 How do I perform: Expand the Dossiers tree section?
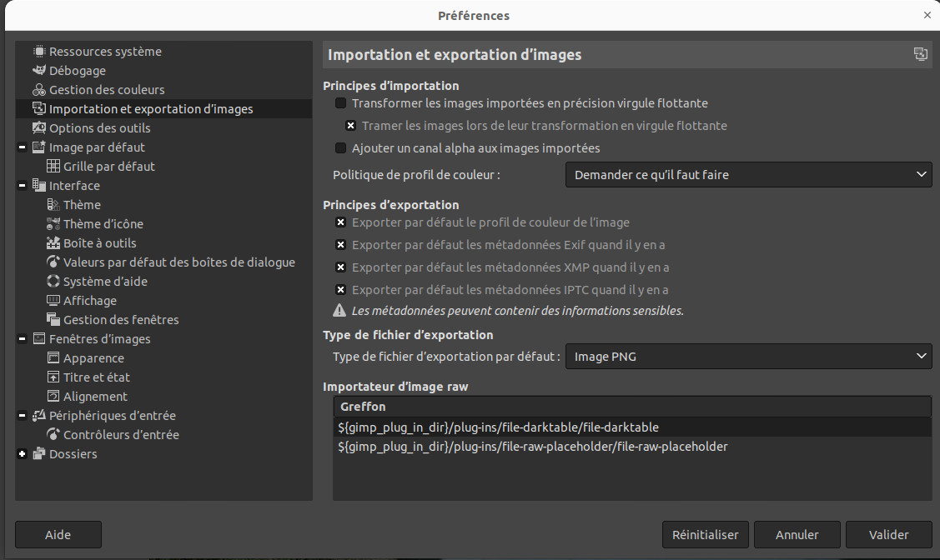[x=22, y=454]
